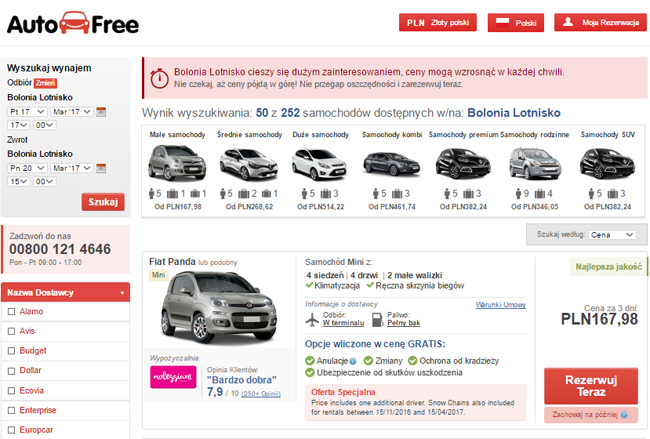The height and width of the screenshot is (439, 650).
Task: Tick the Budget supplier checkbox
Action: 11,351
